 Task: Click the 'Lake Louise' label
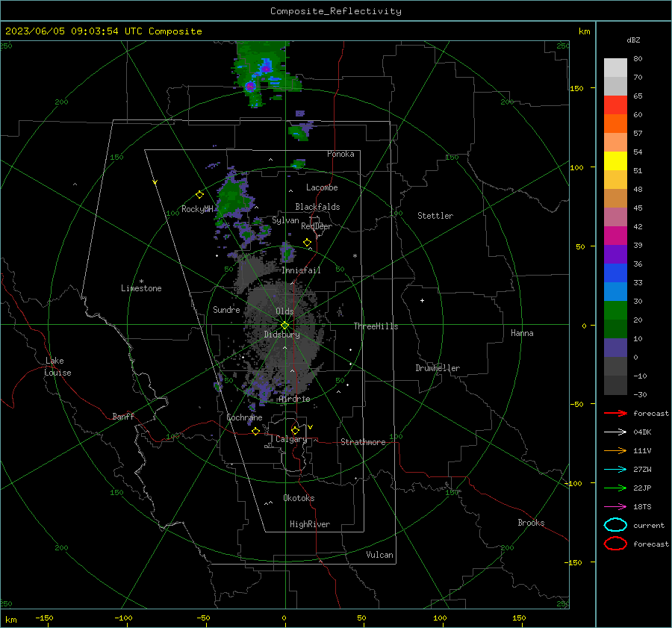click(x=57, y=367)
